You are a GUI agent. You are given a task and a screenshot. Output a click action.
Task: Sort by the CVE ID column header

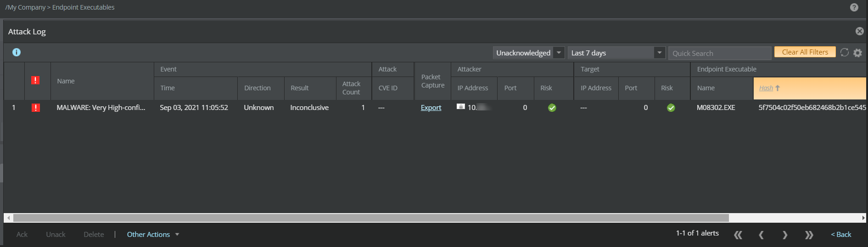(393, 88)
